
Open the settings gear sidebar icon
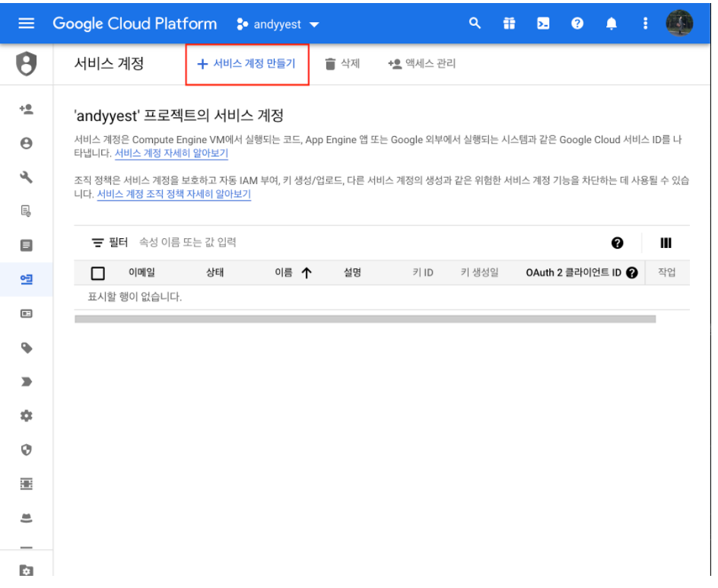pyautogui.click(x=27, y=416)
